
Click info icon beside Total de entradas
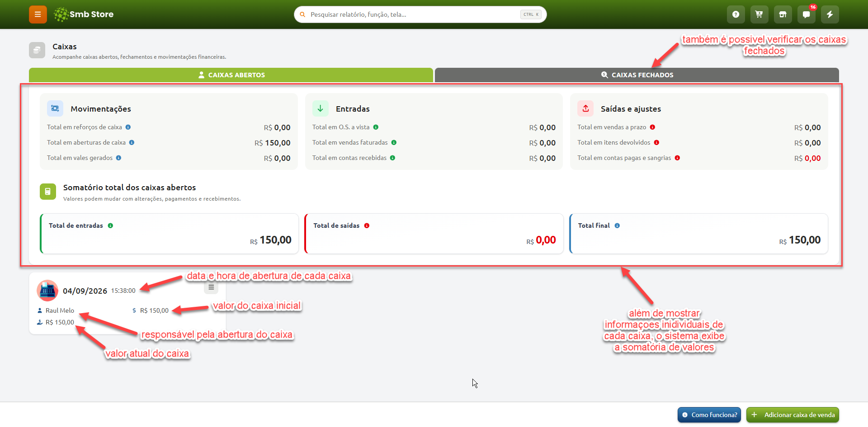click(x=110, y=225)
